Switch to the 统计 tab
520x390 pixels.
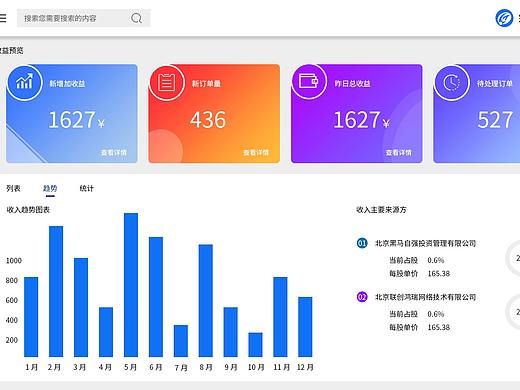[x=87, y=188]
